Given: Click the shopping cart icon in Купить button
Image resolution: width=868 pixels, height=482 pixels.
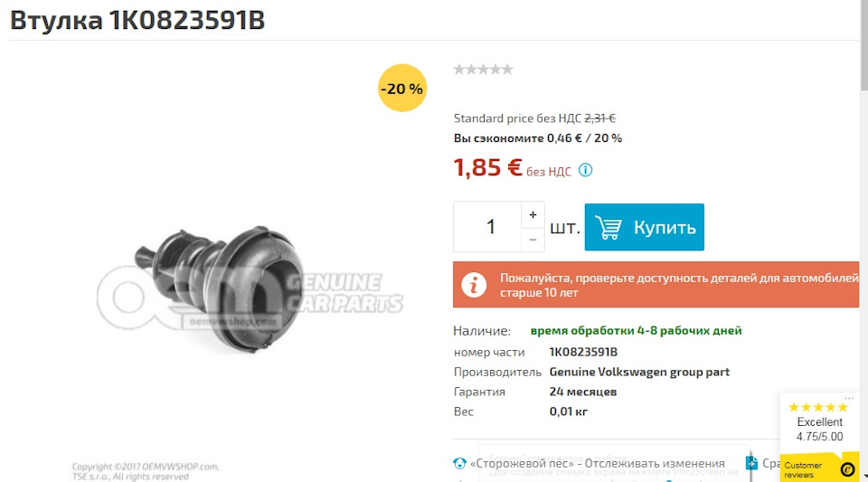Looking at the screenshot, I should coord(609,228).
